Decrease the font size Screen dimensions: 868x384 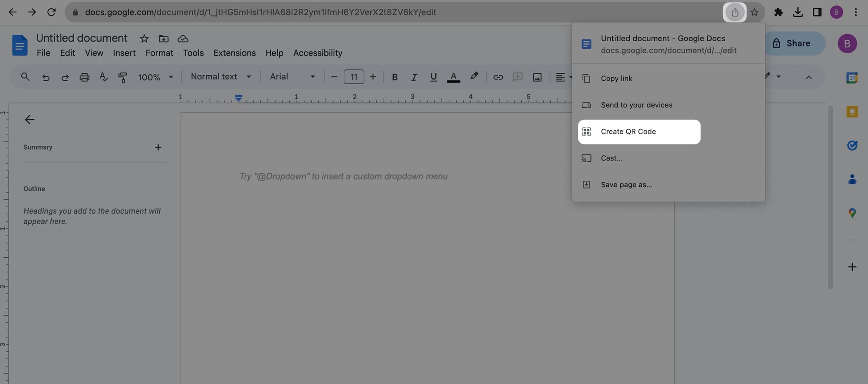point(334,77)
